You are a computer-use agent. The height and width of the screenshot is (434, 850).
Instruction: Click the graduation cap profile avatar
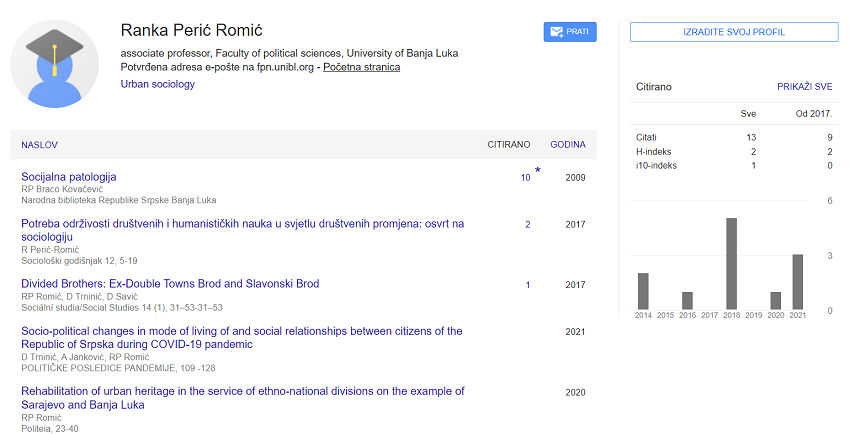coord(55,64)
